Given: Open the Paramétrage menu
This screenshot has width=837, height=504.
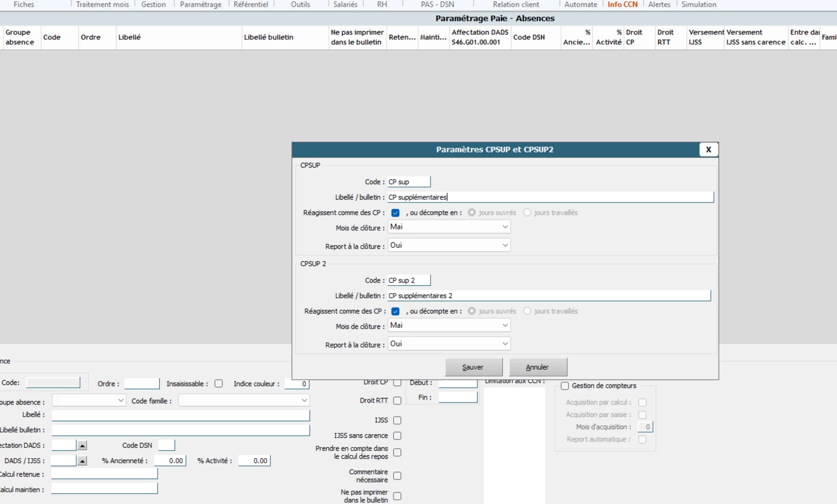Looking at the screenshot, I should (200, 5).
